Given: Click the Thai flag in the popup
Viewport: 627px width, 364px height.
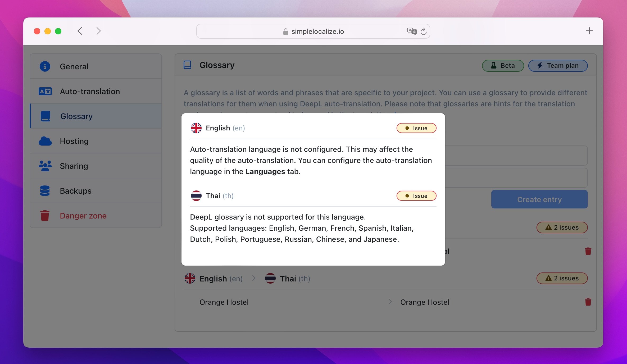Looking at the screenshot, I should pyautogui.click(x=196, y=196).
